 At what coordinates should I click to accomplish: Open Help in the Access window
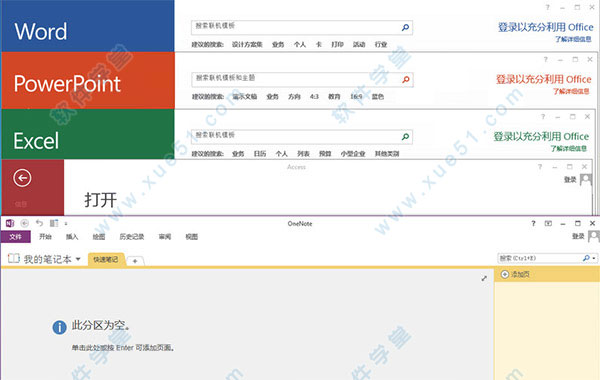click(x=540, y=166)
